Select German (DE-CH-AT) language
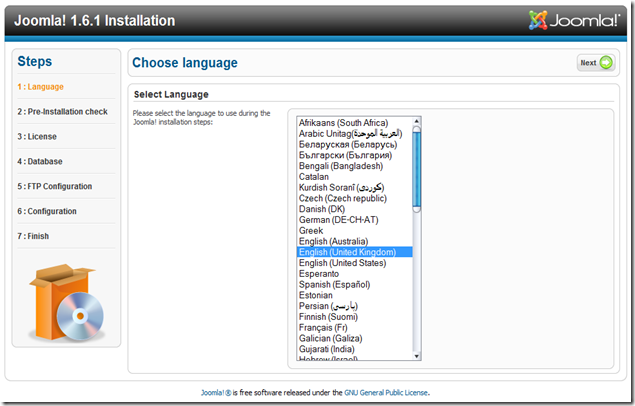This screenshot has height=406, width=635. 355,220
